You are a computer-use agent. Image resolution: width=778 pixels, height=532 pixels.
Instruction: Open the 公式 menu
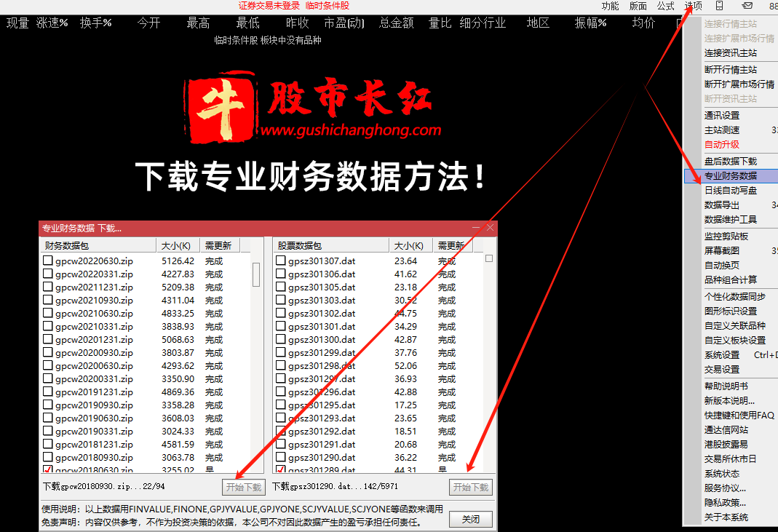click(665, 6)
